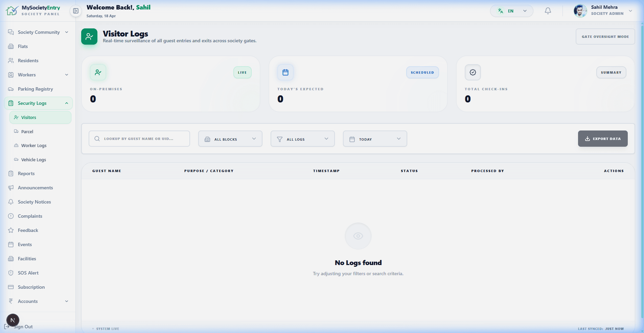The image size is (644, 333).
Task: Click the Export Data button
Action: point(602,139)
